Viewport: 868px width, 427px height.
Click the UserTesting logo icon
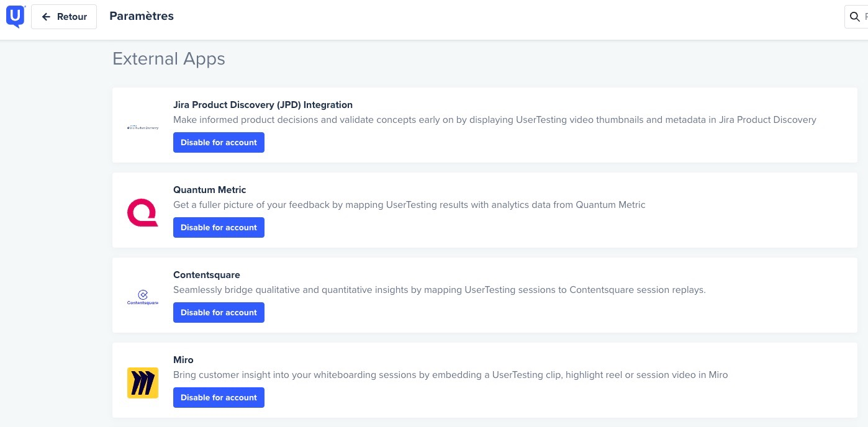click(16, 16)
